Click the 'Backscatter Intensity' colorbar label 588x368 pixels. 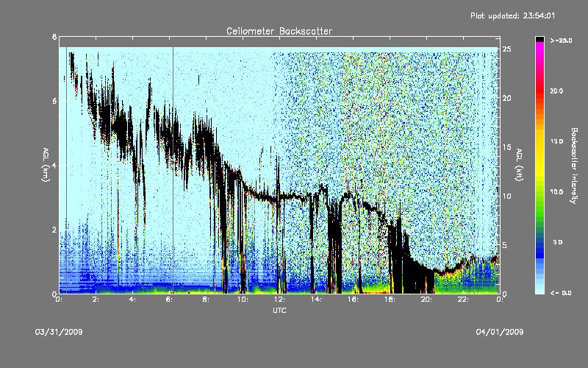[x=574, y=166]
